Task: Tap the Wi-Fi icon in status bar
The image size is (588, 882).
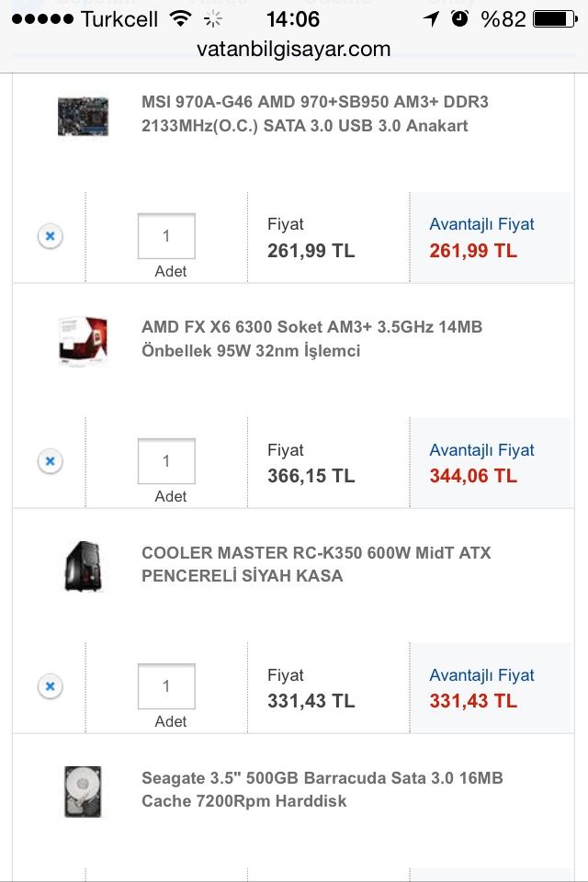Action: (180, 18)
